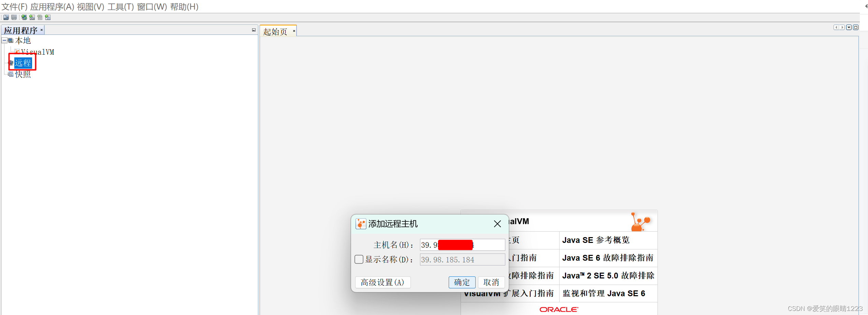Click the VisualVM application icon in tree
868x315 pixels.
tap(17, 52)
